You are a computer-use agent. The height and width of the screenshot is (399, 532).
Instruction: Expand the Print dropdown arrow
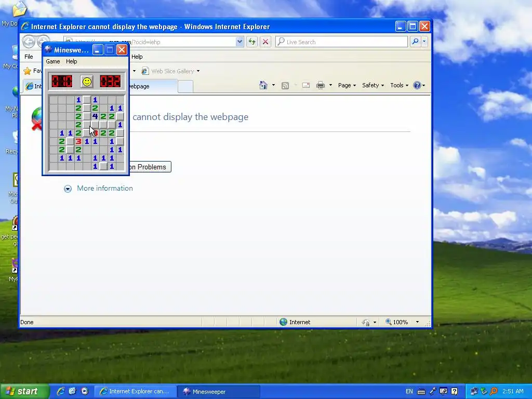pos(330,85)
